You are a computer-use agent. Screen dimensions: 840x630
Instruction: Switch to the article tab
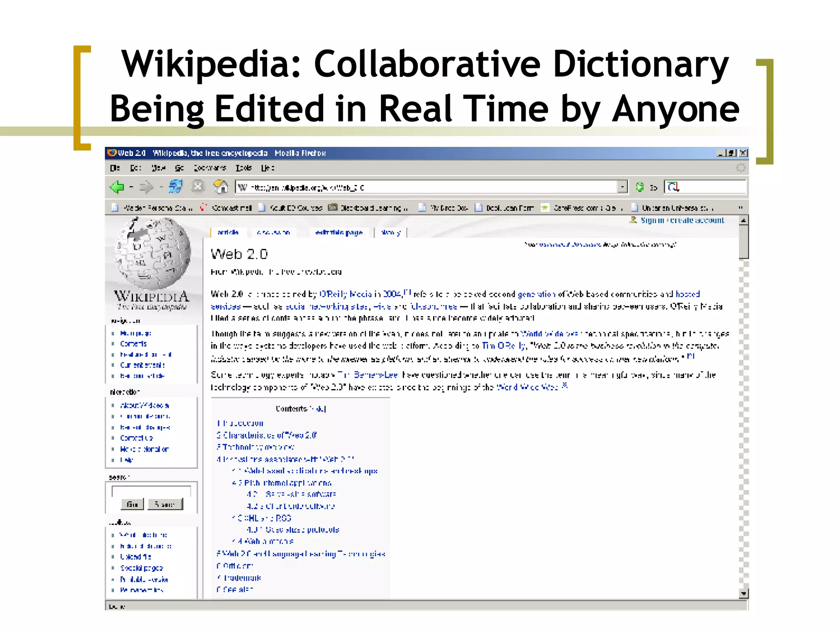coord(228,232)
